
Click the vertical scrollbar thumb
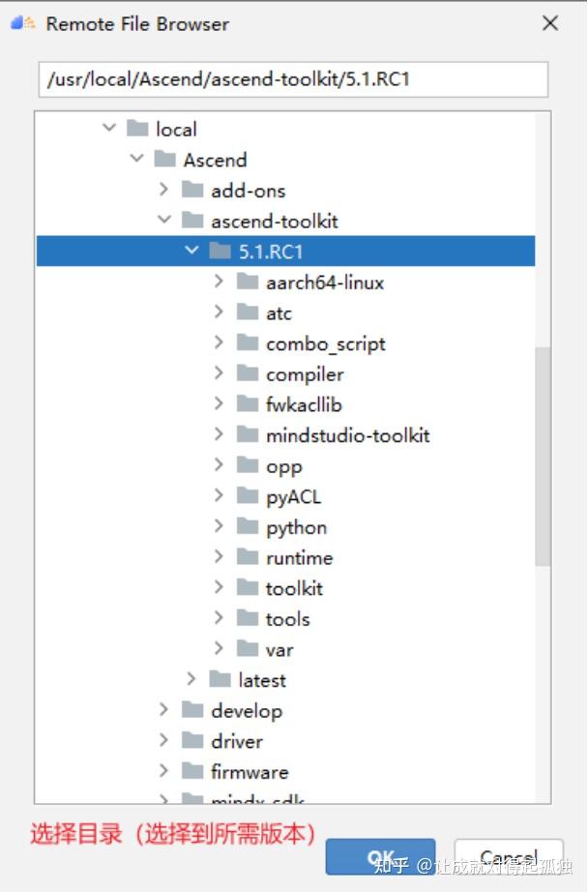pyautogui.click(x=543, y=455)
